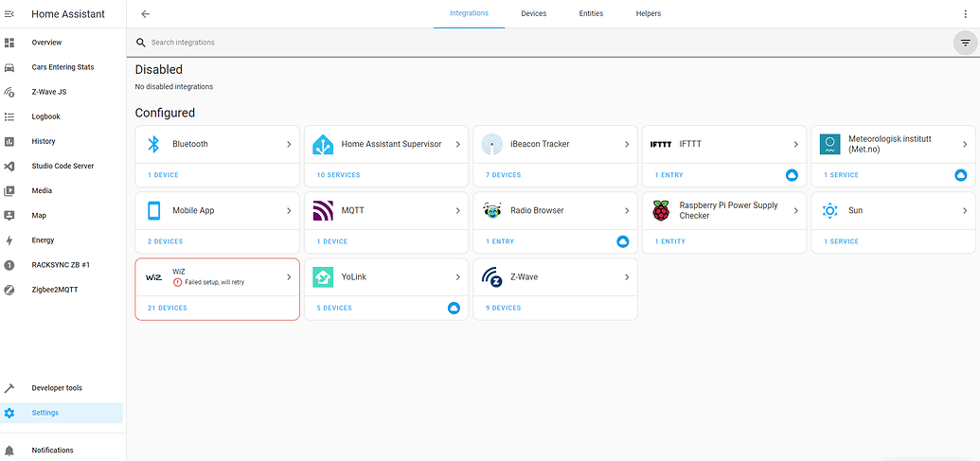The image size is (980, 461).
Task: Open Z-Wave's 9 DEVICES link
Action: pos(503,308)
